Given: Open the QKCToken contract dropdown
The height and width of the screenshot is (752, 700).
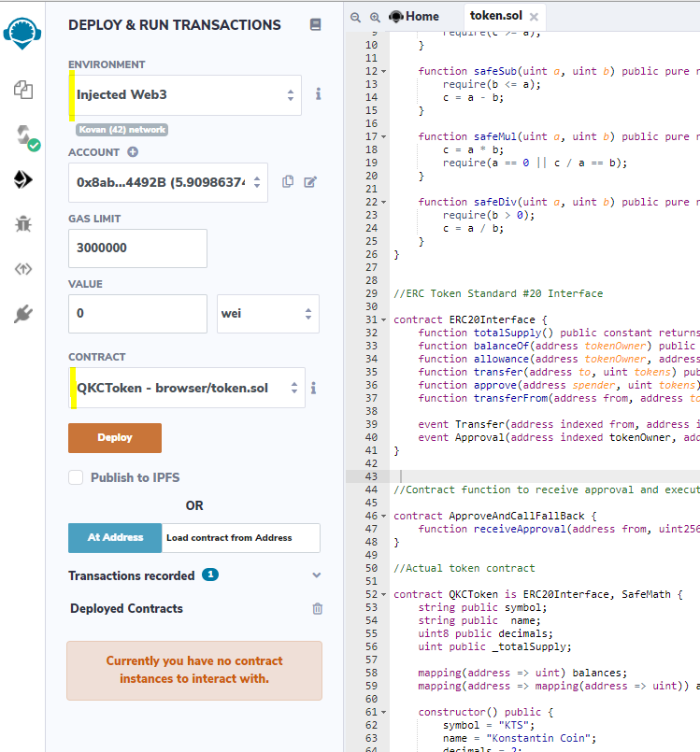Looking at the screenshot, I should click(187, 388).
